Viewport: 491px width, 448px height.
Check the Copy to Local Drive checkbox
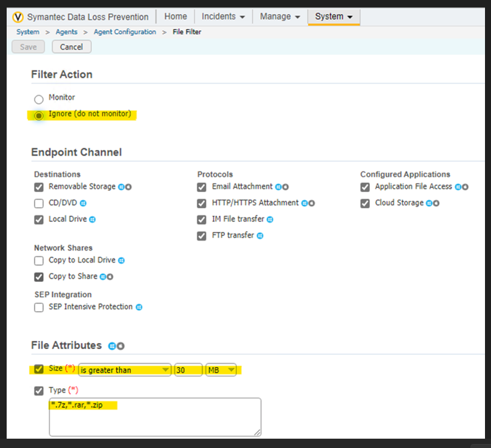(x=39, y=261)
